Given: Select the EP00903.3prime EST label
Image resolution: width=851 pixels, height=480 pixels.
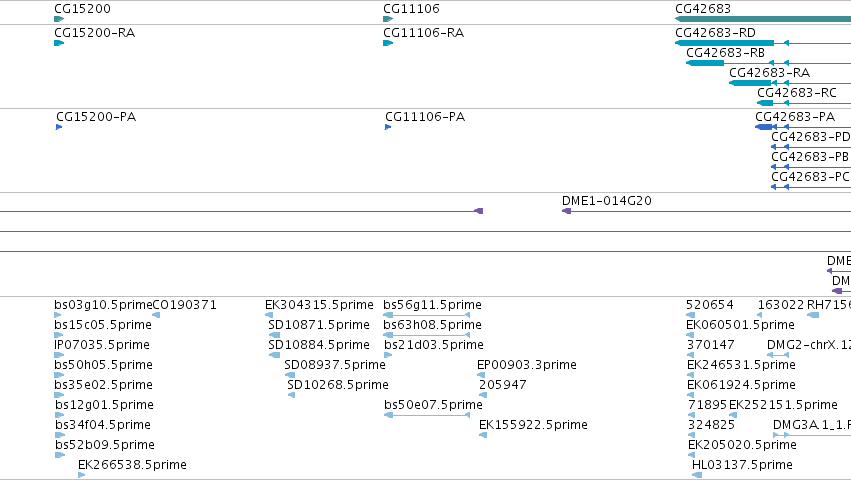Looking at the screenshot, I should pos(526,365).
